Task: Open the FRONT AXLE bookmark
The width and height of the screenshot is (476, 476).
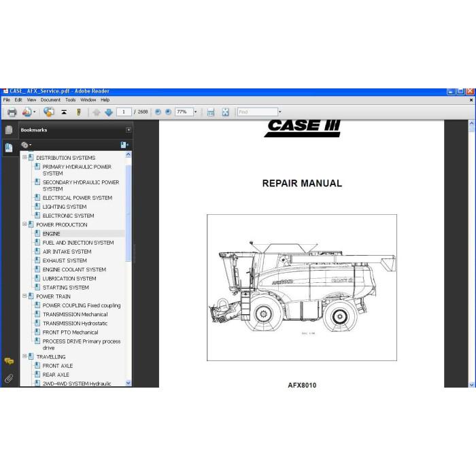Action: pos(57,366)
